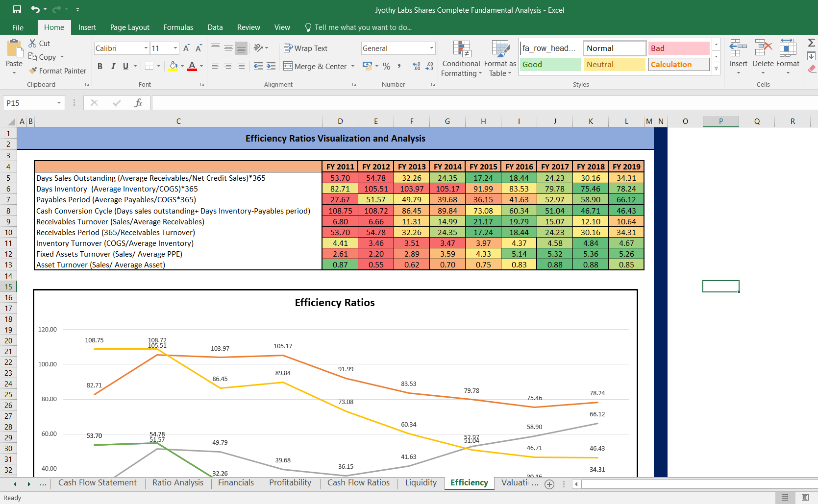
Task: Open the font size dropdown
Action: pos(175,48)
